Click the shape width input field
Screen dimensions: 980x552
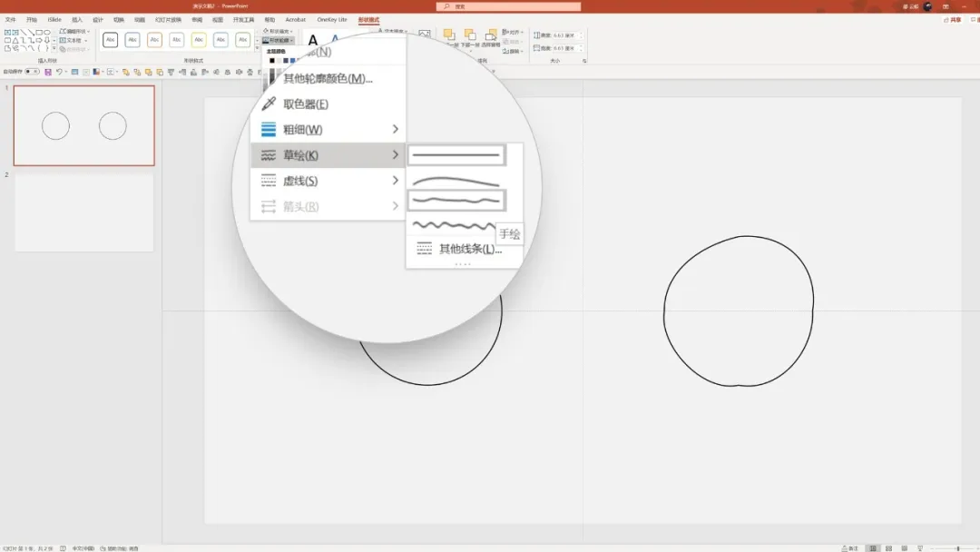click(x=567, y=48)
